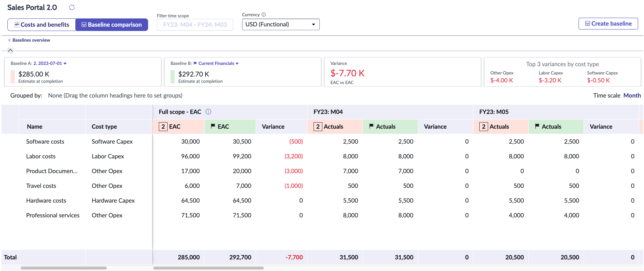Click the baseline 2 badge in the EAC column header
The height and width of the screenshot is (271, 644).
[x=163, y=127]
